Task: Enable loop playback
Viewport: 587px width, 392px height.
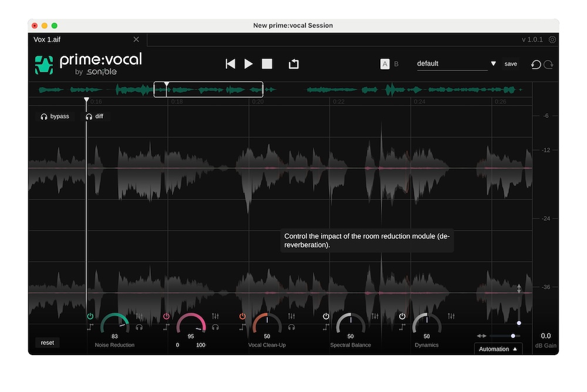Action: 293,63
